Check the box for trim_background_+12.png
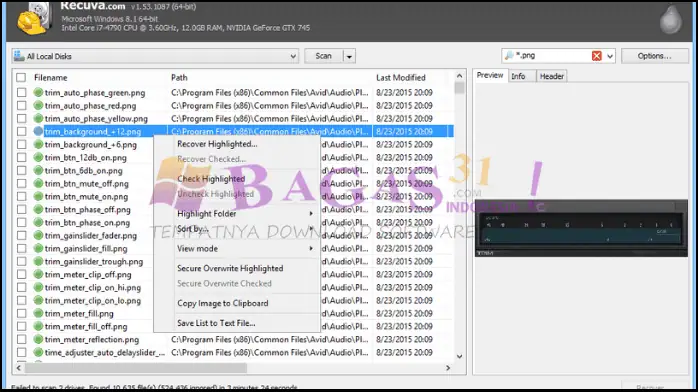This screenshot has width=698, height=392. [x=21, y=131]
